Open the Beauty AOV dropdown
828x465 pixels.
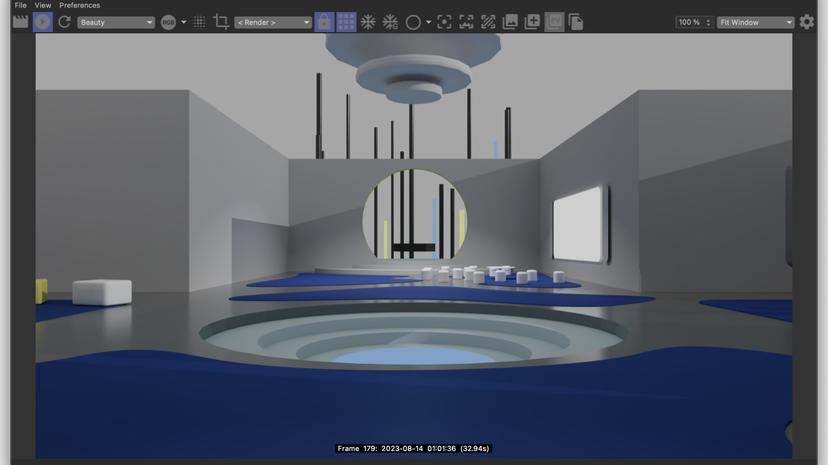116,22
